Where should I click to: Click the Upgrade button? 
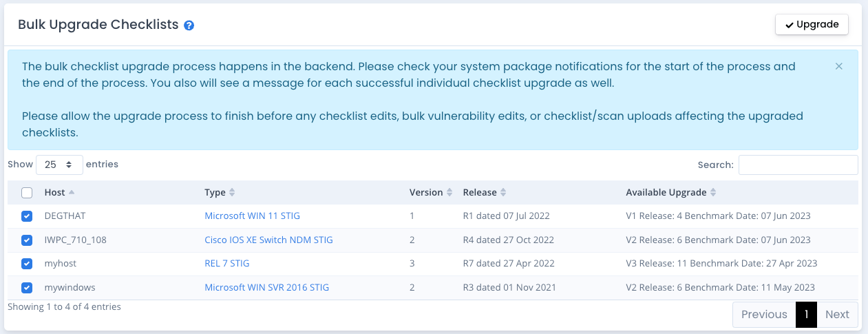(x=812, y=24)
